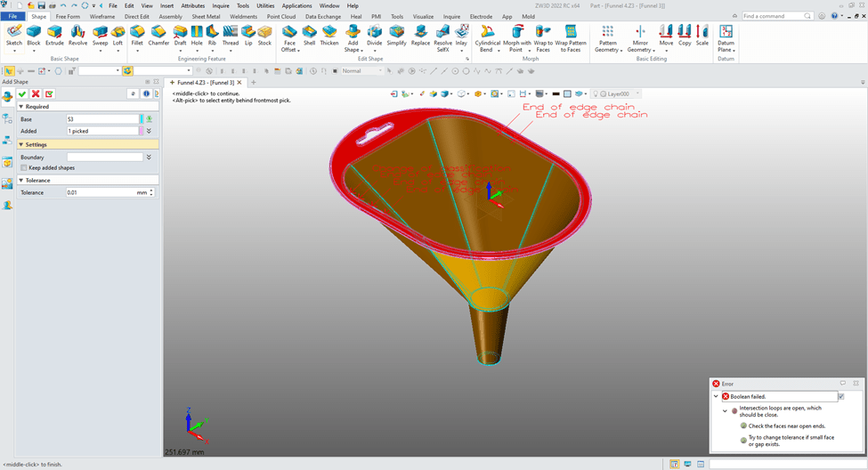Switch to the Sheet Metal ribbon tab
The image size is (868, 470).
pos(206,16)
